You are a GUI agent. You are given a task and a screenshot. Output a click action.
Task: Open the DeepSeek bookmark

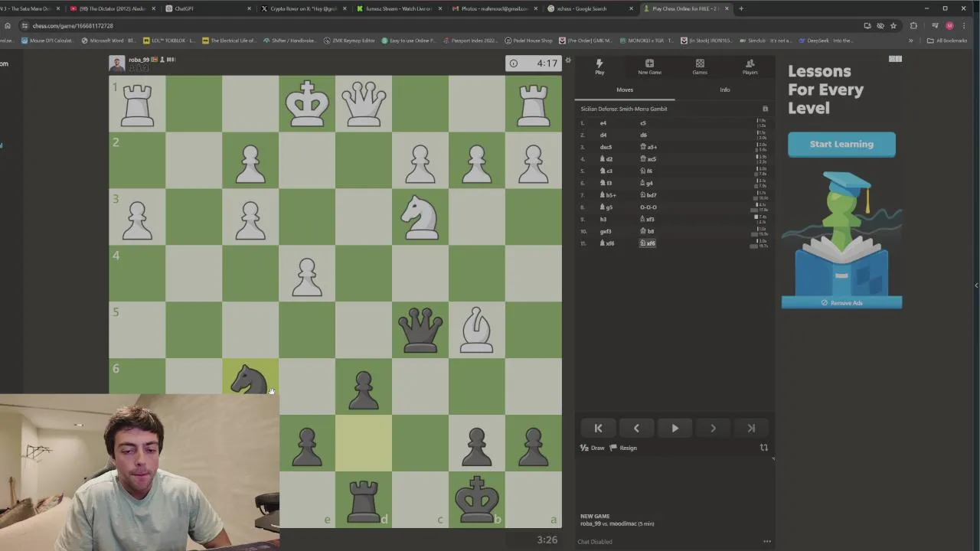click(825, 41)
